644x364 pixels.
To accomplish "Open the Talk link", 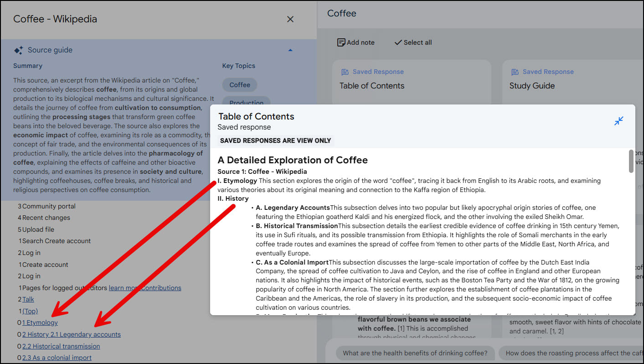I will point(28,299).
